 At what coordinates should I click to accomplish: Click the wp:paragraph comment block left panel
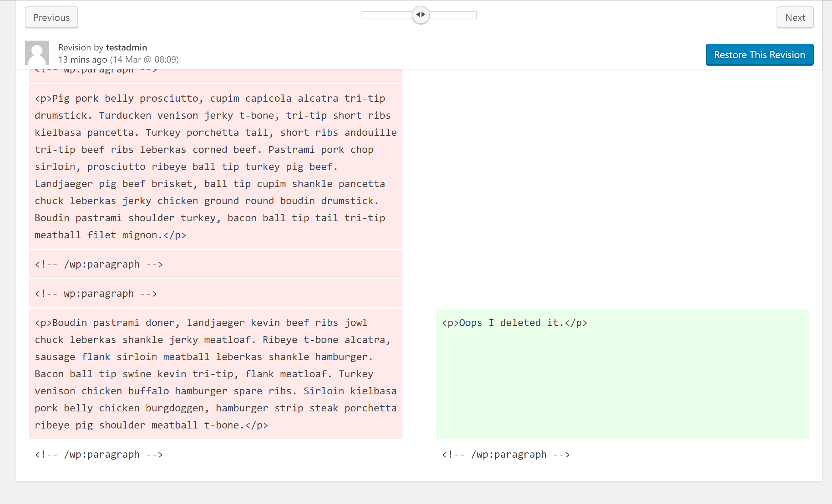pyautogui.click(x=217, y=293)
